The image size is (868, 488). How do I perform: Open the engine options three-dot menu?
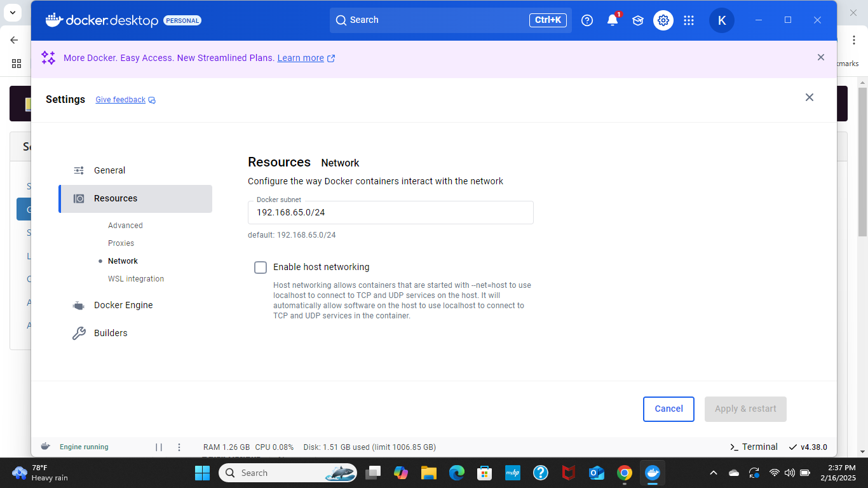(x=179, y=447)
